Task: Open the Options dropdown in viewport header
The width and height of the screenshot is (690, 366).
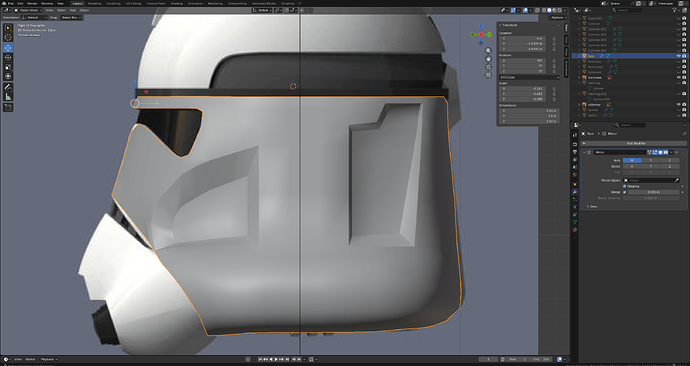Action: pos(558,18)
